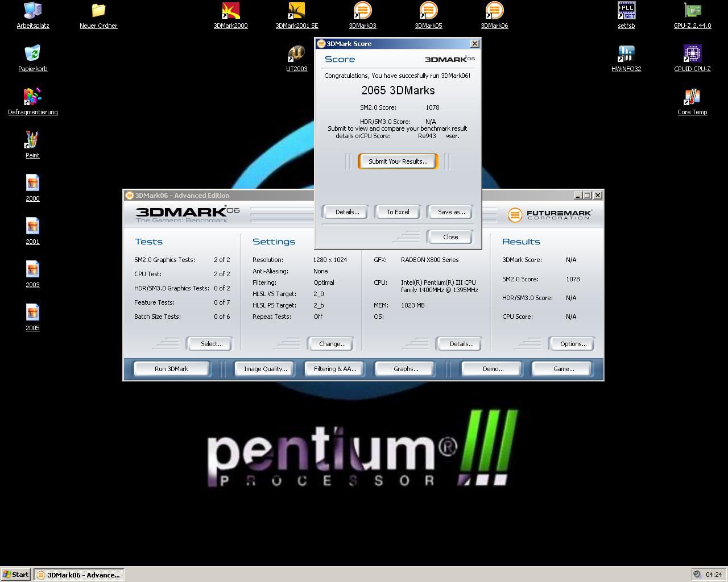Launch the UT2003 shortcut
728x582 pixels.
[296, 59]
